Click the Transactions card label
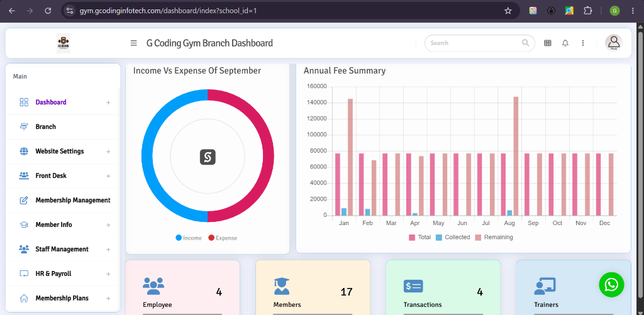This screenshot has height=315, width=644. (423, 305)
